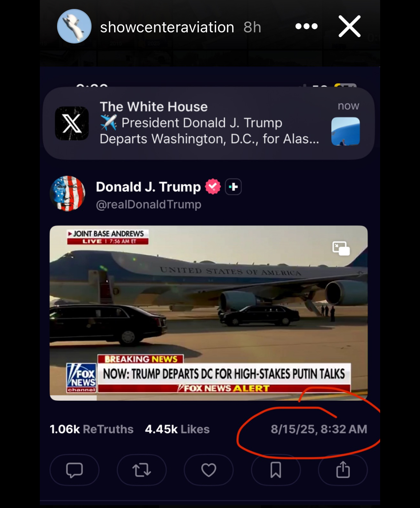Viewport: 420px width, 508px height.
Task: Tap the share upload icon
Action: [343, 470]
